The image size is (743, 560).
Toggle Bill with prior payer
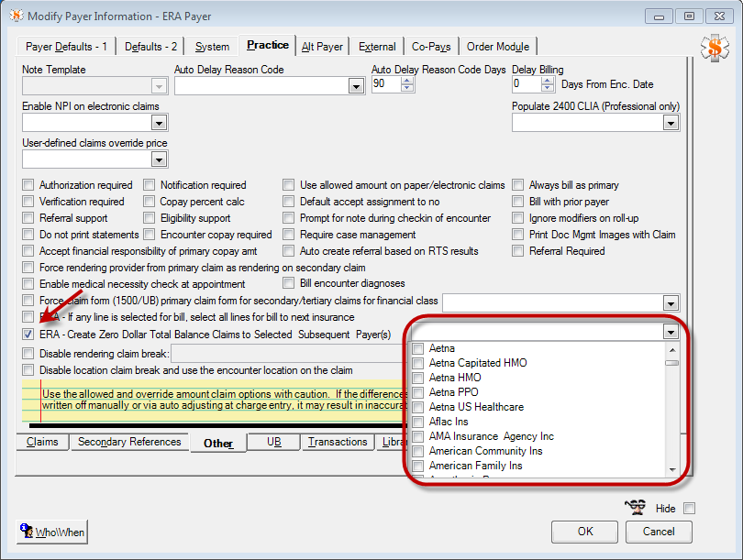(518, 202)
